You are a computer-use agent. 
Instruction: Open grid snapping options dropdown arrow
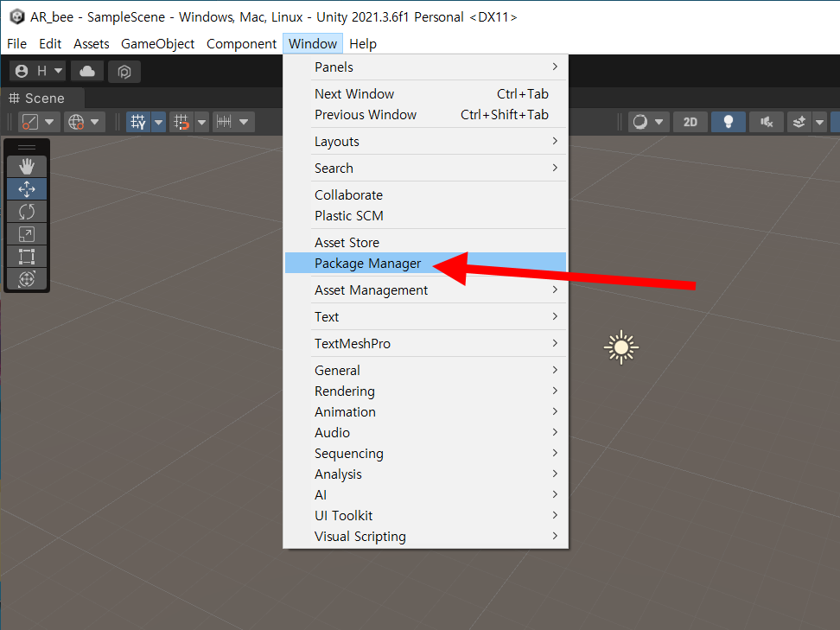click(x=202, y=122)
